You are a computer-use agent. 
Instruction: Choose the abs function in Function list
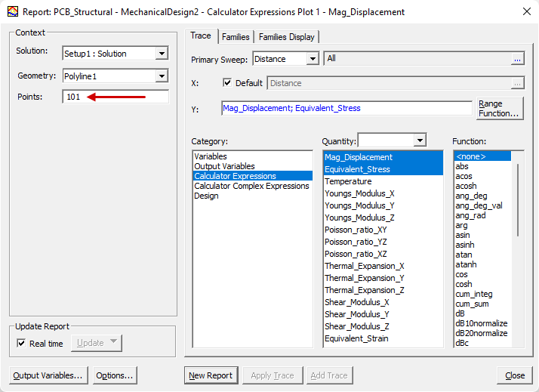[x=462, y=166]
